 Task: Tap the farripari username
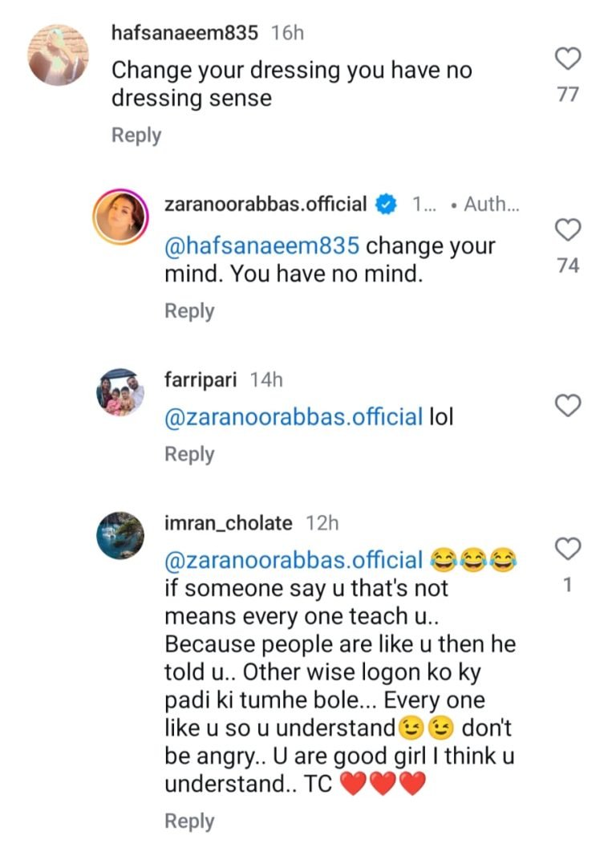click(201, 380)
